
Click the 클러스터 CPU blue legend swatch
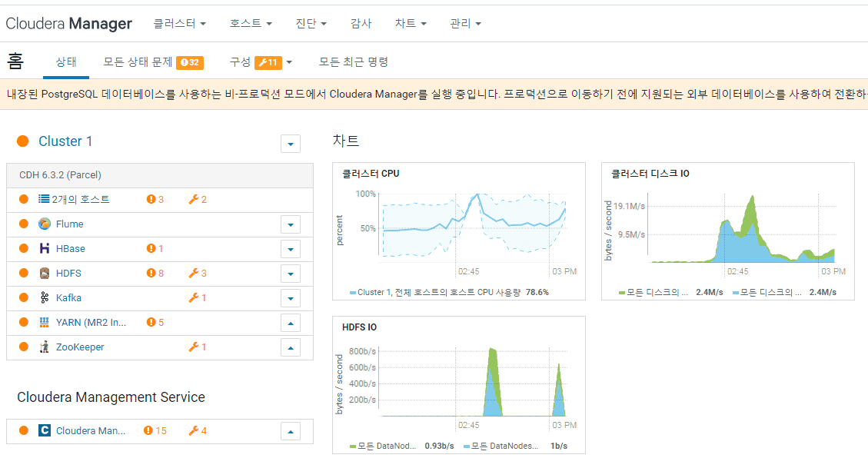353,293
